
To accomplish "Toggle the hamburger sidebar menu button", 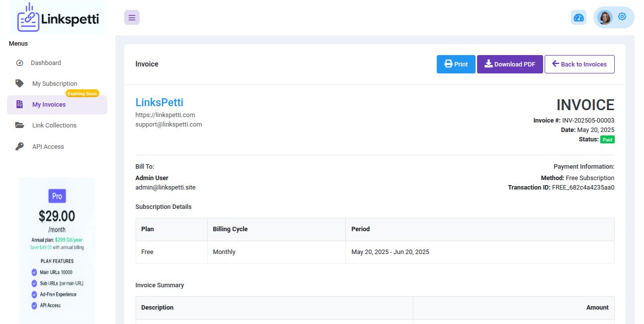I will 132,17.
